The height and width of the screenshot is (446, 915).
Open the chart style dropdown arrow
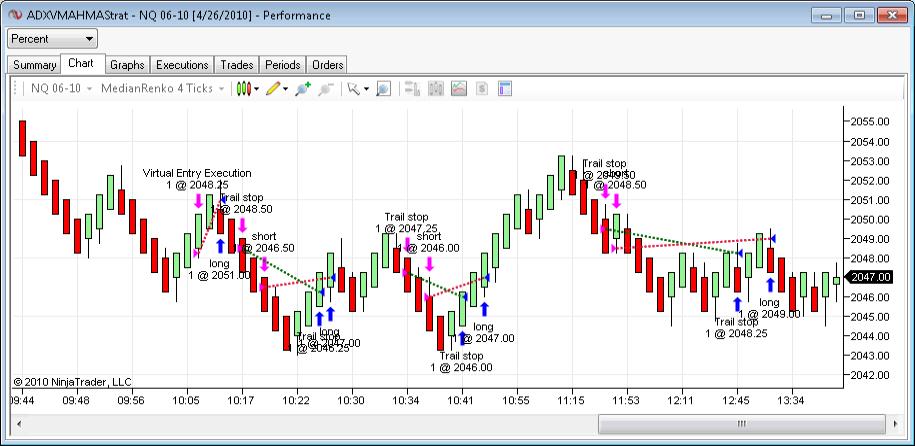256,89
